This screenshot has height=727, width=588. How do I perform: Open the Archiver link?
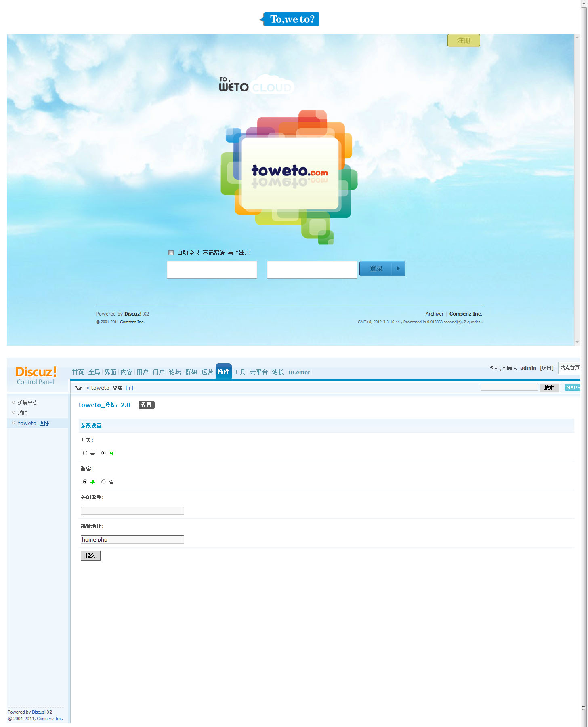(434, 314)
